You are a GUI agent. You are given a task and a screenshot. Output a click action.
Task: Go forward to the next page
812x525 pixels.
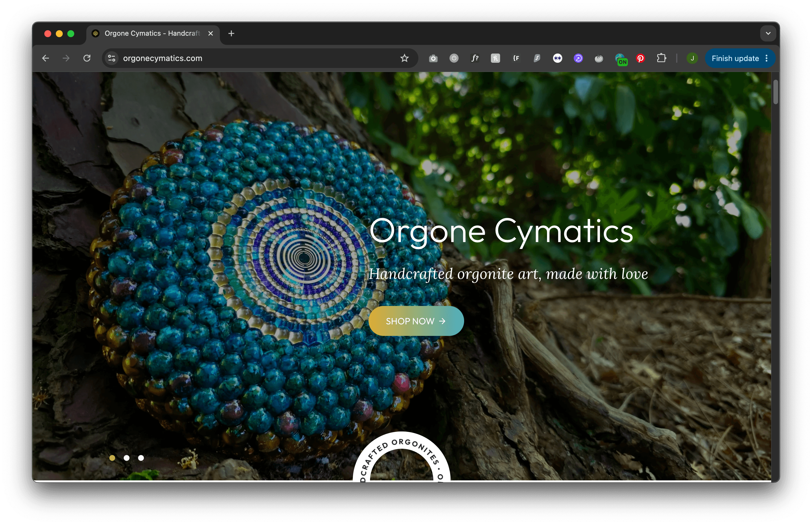[x=66, y=58]
